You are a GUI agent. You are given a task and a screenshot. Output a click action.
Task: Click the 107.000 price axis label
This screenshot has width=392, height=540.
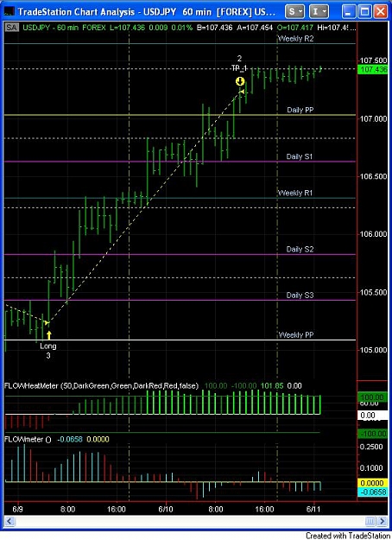coord(373,119)
